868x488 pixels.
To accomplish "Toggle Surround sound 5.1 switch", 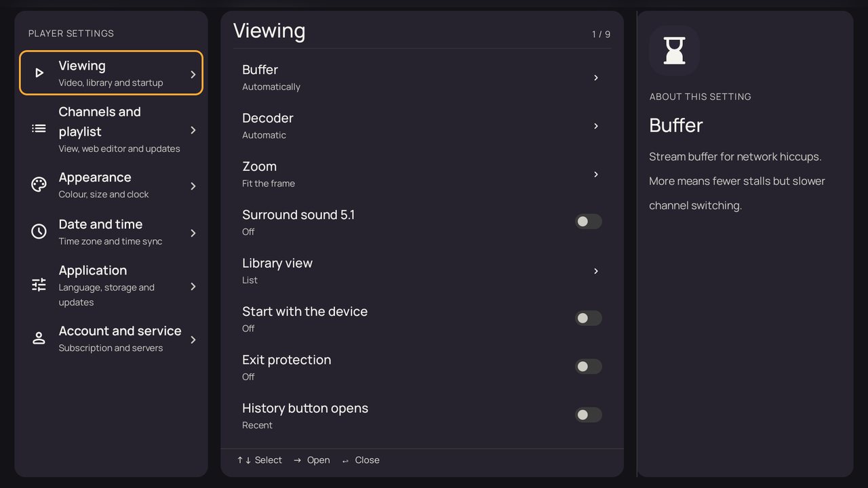I will point(589,222).
